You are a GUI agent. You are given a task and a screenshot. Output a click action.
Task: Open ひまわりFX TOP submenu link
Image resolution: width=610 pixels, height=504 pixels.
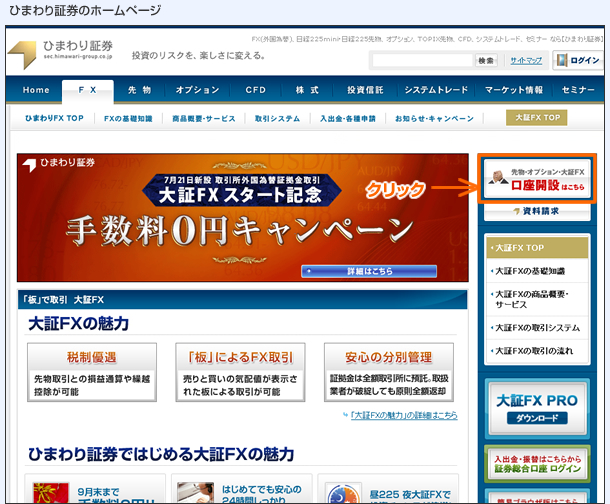click(54, 118)
